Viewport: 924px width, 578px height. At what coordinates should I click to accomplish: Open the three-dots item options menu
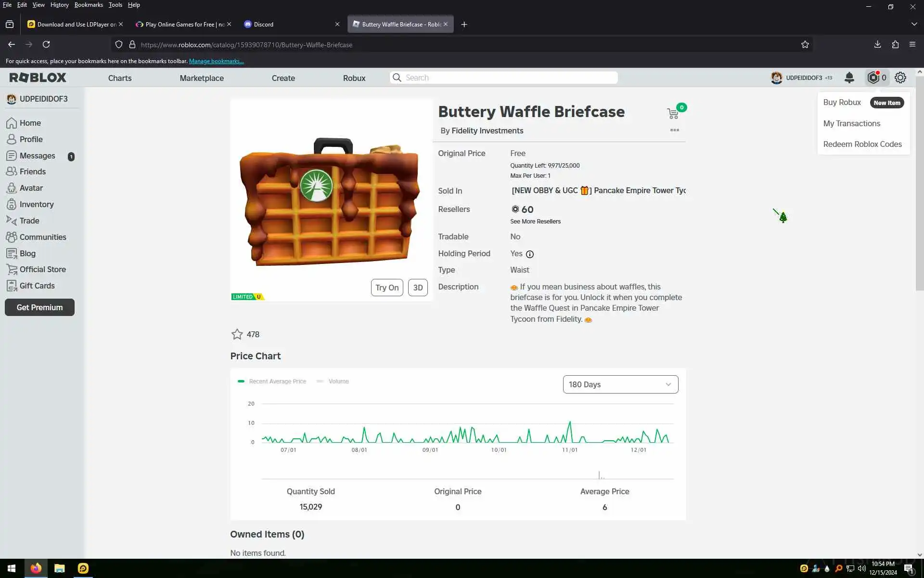click(x=674, y=130)
